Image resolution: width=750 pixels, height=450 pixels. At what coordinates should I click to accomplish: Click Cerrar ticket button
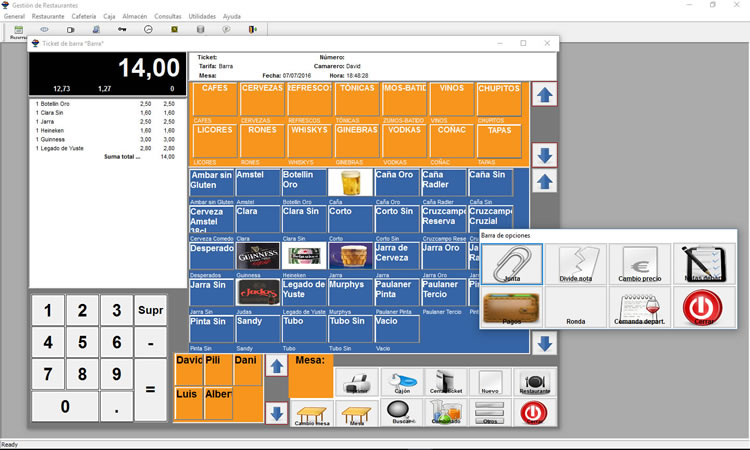tap(446, 382)
